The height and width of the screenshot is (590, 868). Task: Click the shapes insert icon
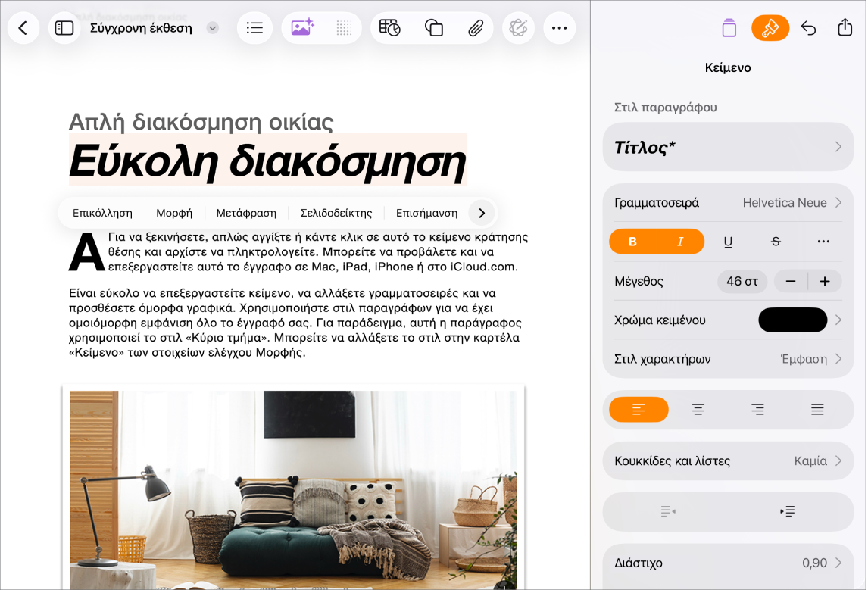(x=433, y=28)
